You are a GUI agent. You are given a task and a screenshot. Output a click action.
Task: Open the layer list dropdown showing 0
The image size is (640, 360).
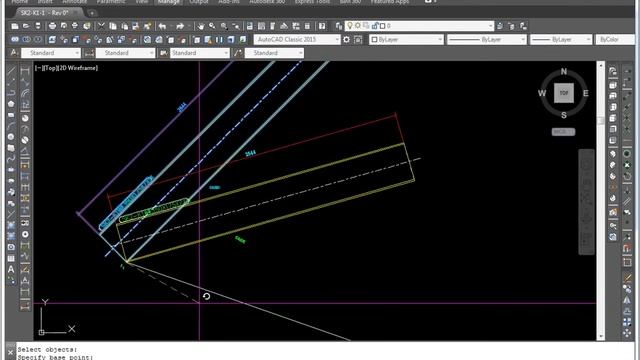click(x=419, y=26)
